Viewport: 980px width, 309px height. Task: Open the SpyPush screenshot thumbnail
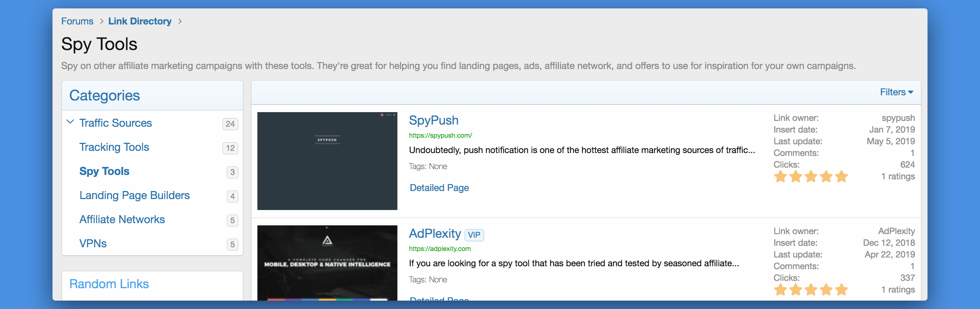point(327,161)
